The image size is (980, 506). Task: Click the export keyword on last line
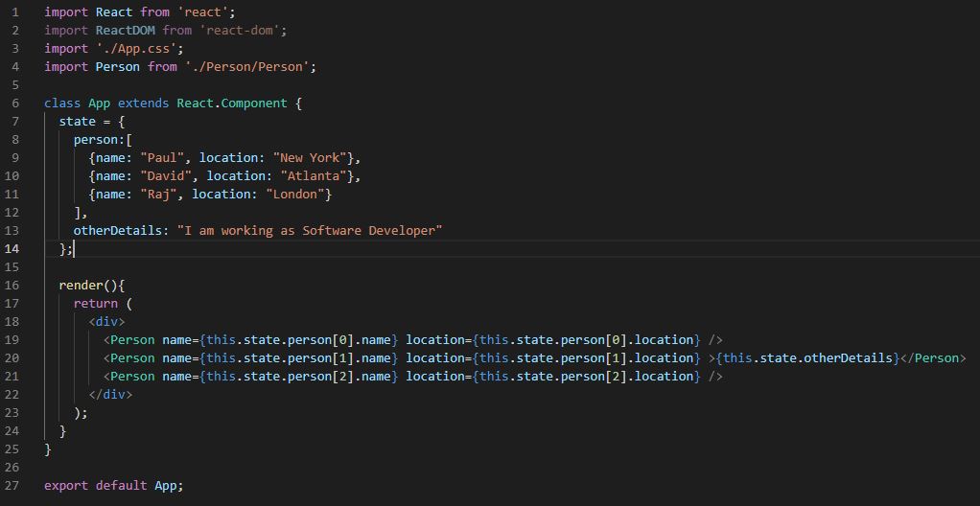[66, 486]
